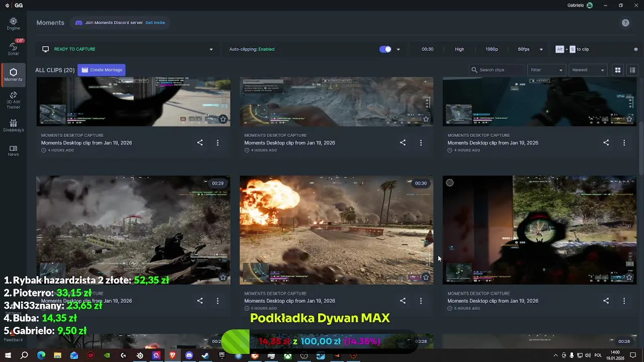
Task: Open Microsoft Edge from the taskbar
Action: 41,355
